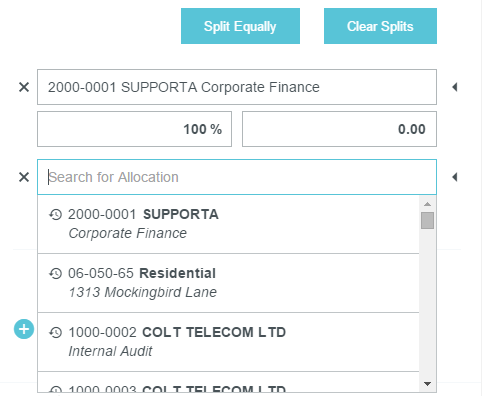This screenshot has width=482, height=396.
Task: Open the 2000-0001 SUPPORTA Corporate Finance allocation box
Action: pos(237,87)
